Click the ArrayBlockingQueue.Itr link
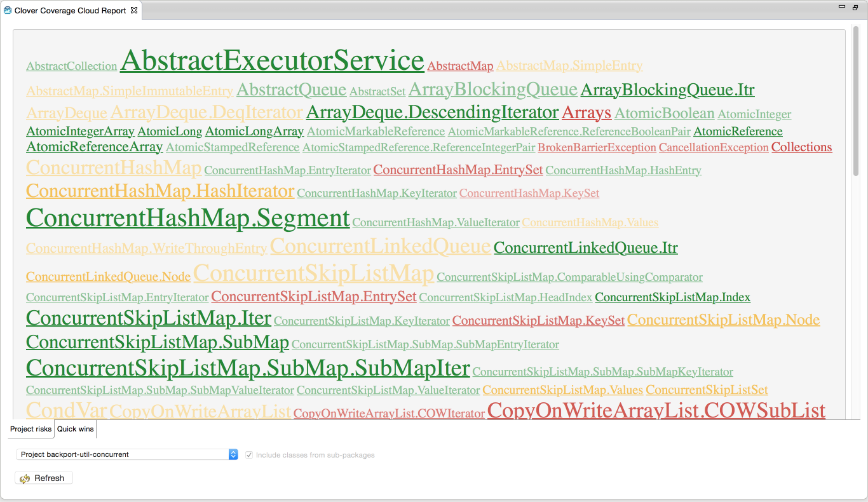Image resolution: width=868 pixels, height=502 pixels. [x=667, y=90]
